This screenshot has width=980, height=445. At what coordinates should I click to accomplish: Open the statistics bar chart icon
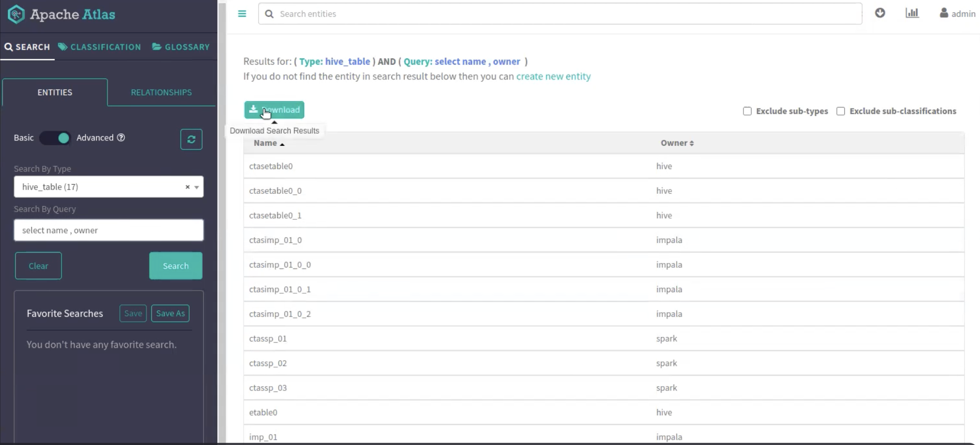[x=912, y=13]
